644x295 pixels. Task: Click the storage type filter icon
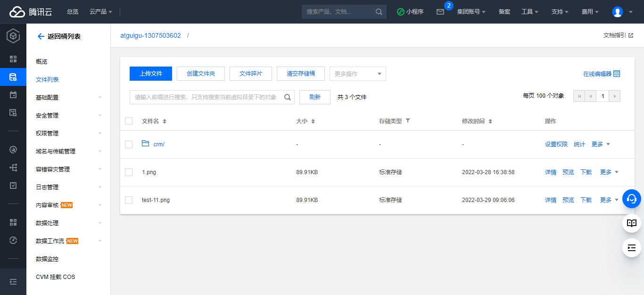[408, 121]
